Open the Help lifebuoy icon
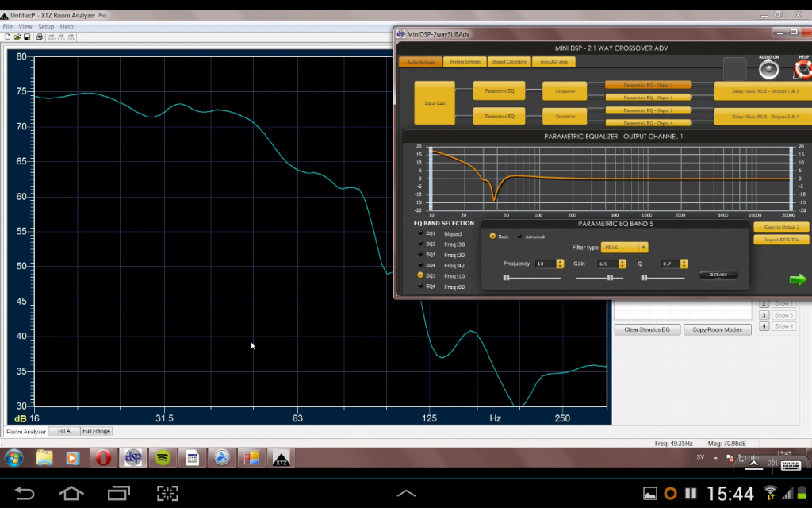Viewport: 812px width, 508px height. [802, 70]
